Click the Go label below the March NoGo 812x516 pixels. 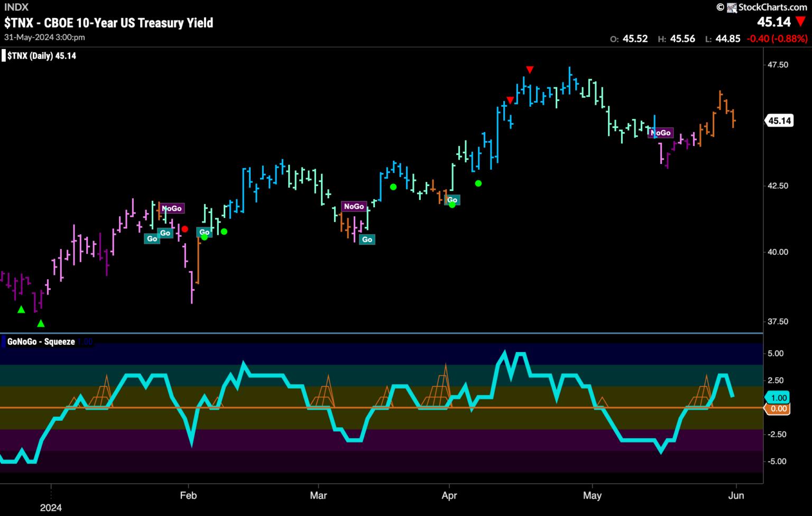(366, 239)
